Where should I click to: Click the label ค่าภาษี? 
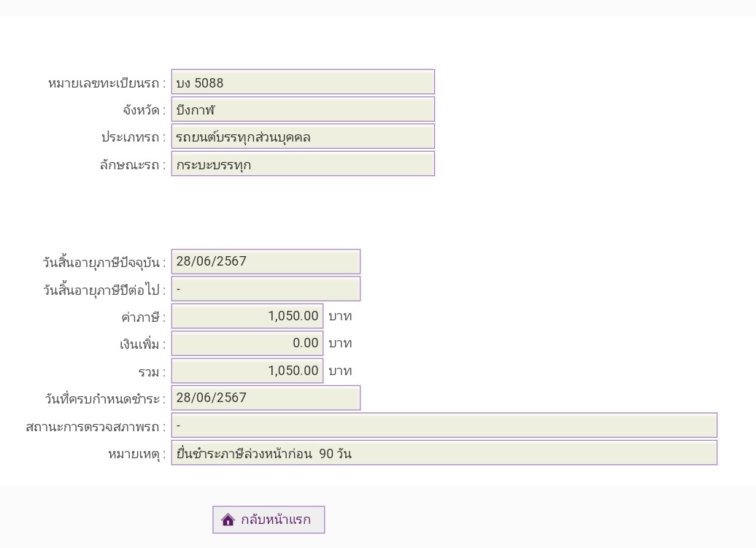[x=140, y=317]
